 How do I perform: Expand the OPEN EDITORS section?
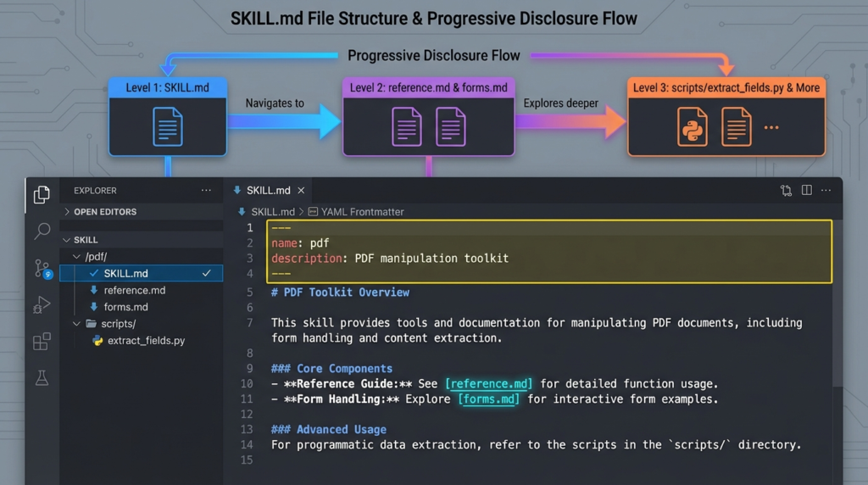click(105, 212)
